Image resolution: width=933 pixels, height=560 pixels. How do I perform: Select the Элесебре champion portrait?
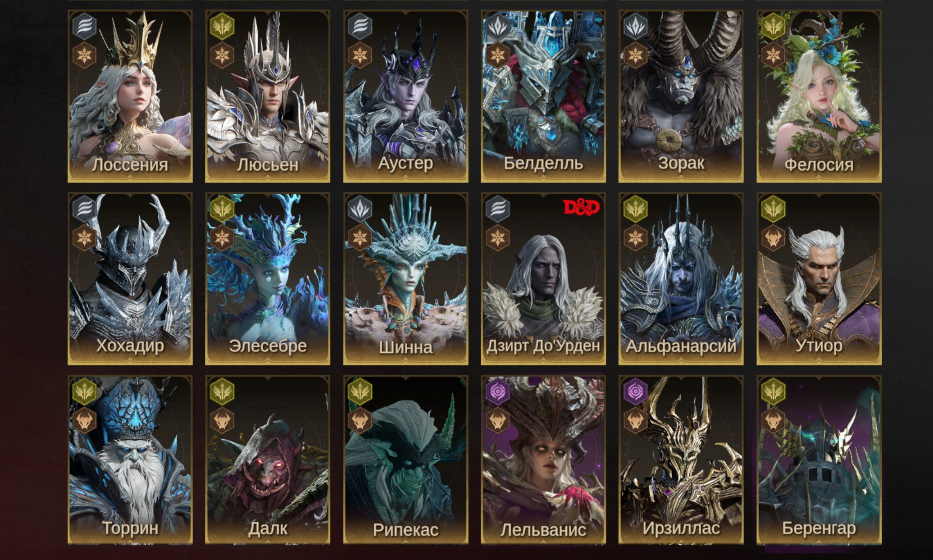click(268, 279)
